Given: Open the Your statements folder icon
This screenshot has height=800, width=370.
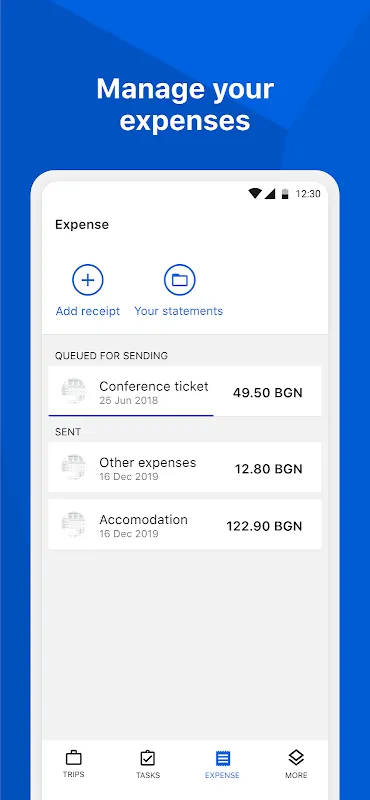Looking at the screenshot, I should tap(180, 280).
